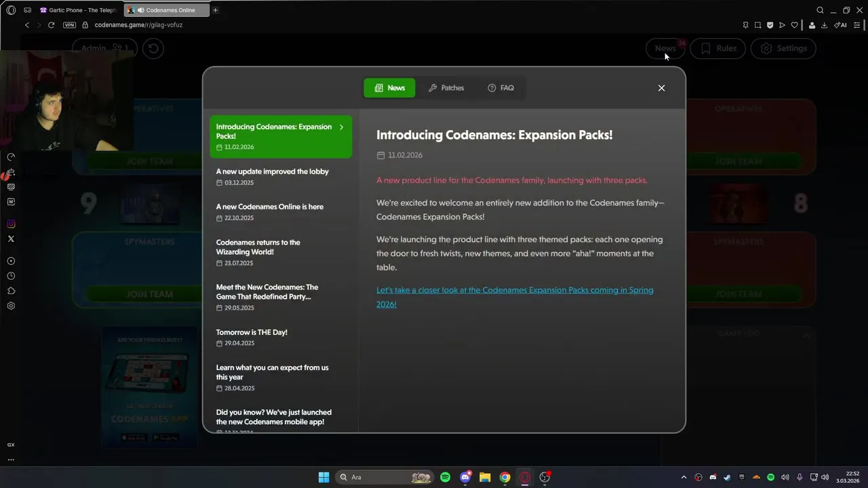Open the profile account icon
The image size is (868, 488).
(x=812, y=25)
